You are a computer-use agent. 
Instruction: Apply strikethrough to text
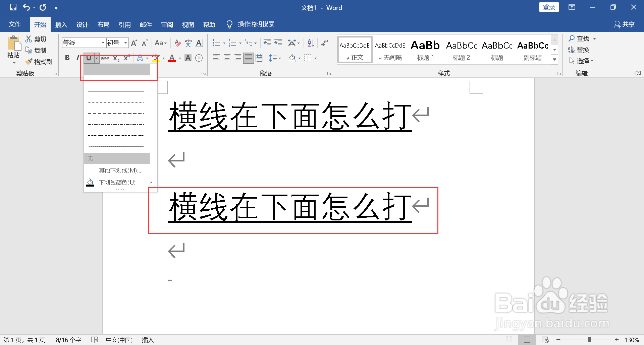[x=105, y=58]
